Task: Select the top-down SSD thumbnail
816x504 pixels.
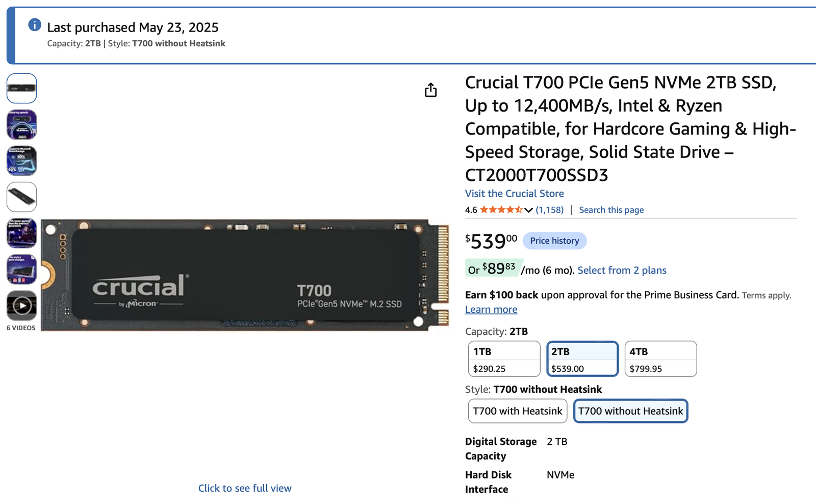Action: tap(21, 88)
